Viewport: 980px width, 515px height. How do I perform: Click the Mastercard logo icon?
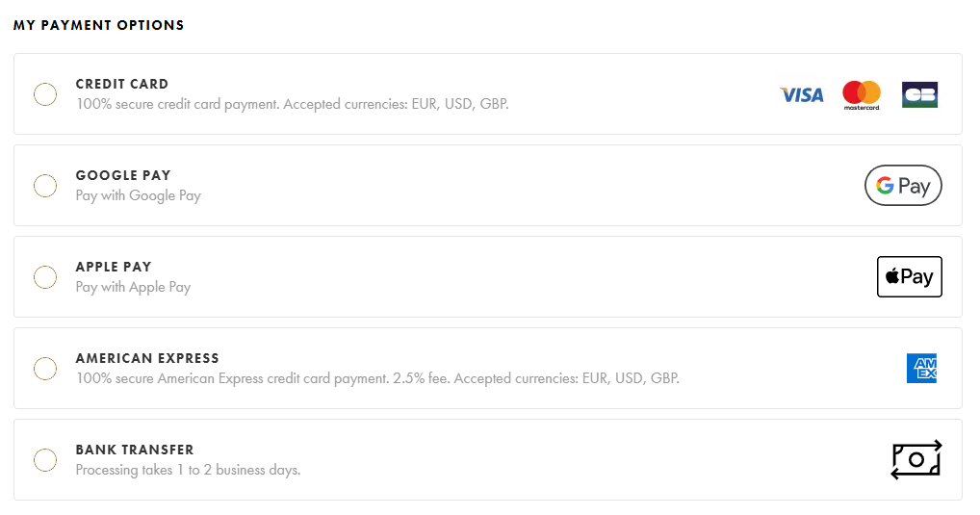tap(862, 94)
